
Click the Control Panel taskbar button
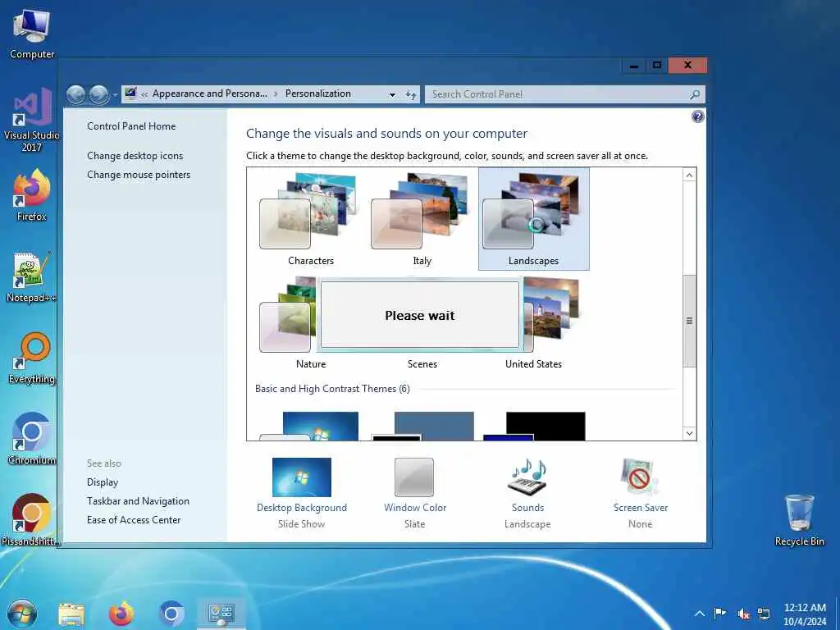pos(221,614)
